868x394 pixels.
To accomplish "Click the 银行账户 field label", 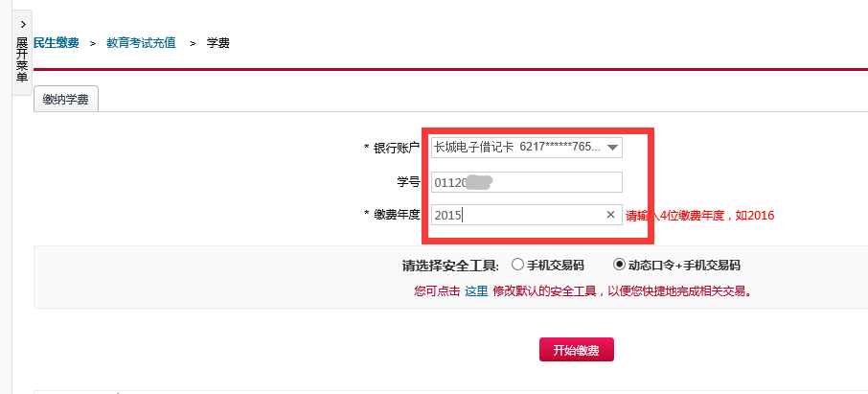I will 397,148.
